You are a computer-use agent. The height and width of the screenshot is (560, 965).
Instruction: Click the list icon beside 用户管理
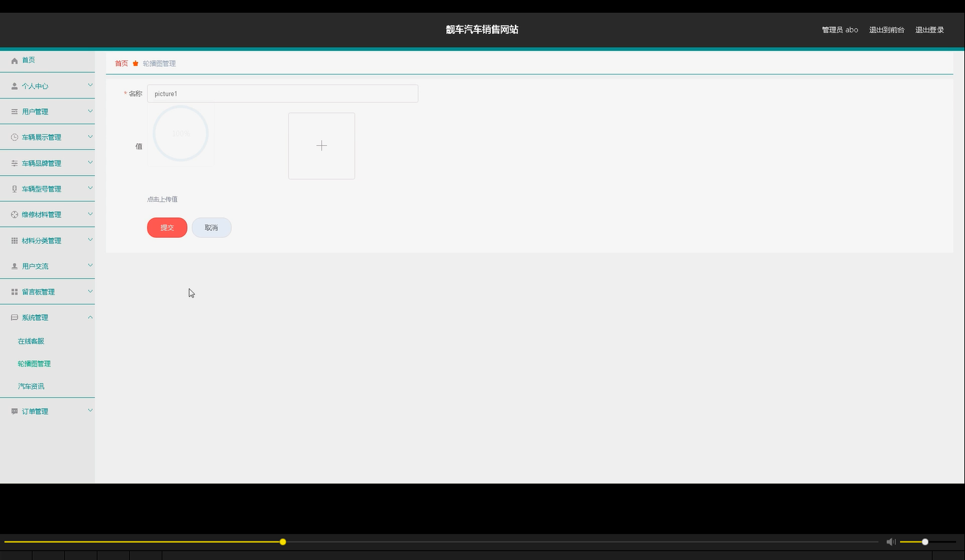coord(15,111)
